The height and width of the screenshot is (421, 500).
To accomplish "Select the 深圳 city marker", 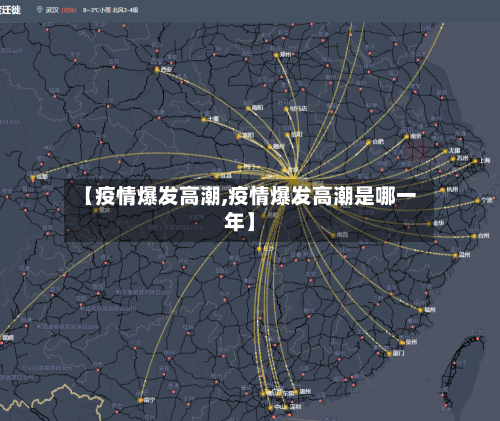I will pyautogui.click(x=286, y=407).
